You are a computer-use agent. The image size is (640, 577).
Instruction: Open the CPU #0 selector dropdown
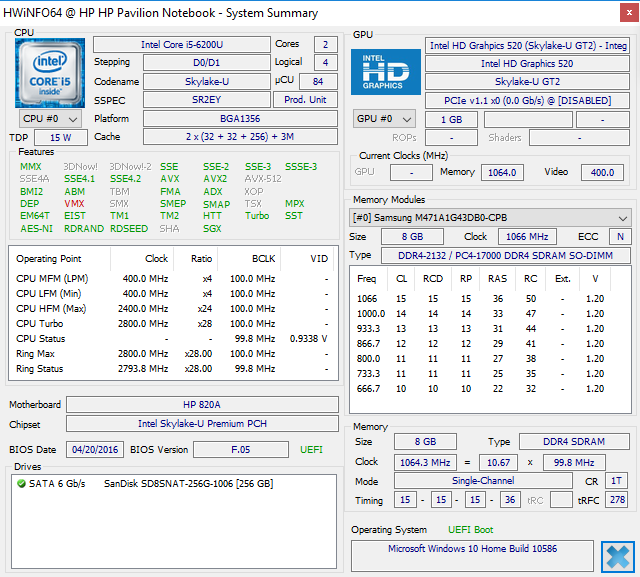[50, 119]
